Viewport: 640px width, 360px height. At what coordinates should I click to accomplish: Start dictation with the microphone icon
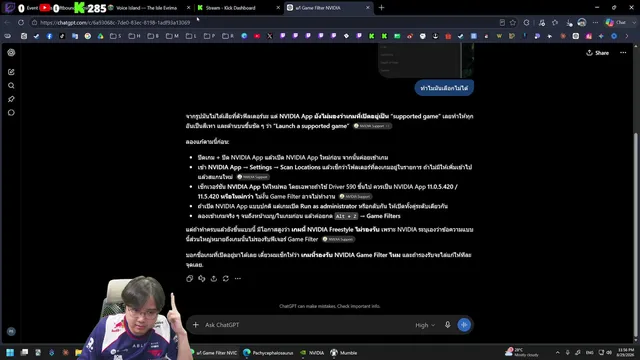447,325
